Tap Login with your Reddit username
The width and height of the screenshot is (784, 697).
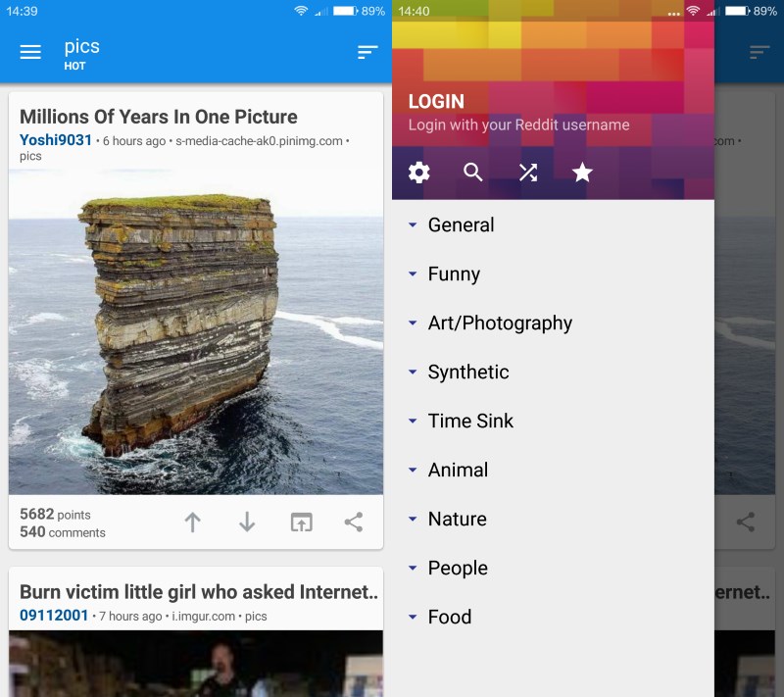tap(518, 125)
